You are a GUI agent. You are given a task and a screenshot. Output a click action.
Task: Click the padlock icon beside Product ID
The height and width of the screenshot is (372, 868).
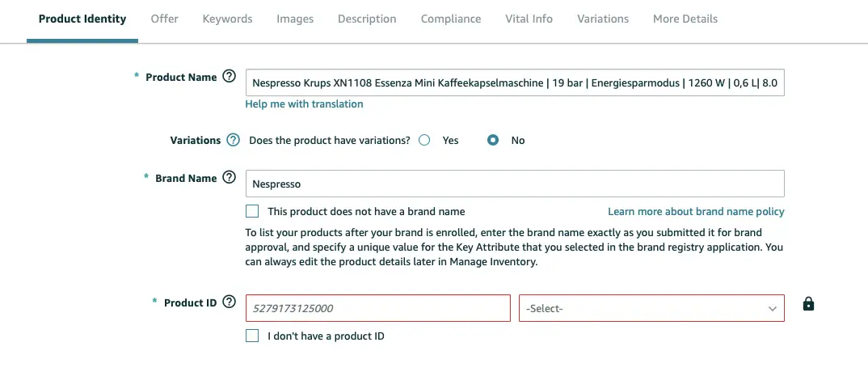coord(808,303)
